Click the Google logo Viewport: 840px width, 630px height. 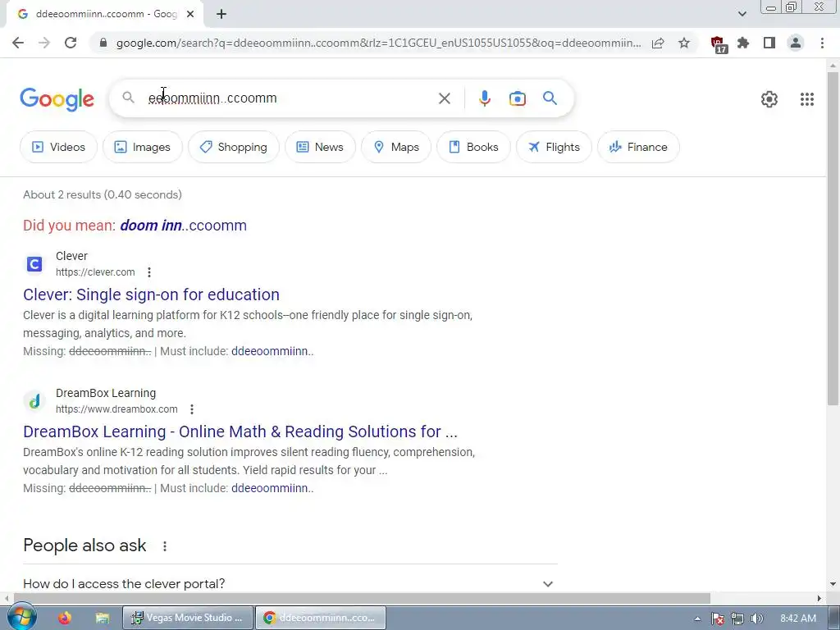tap(57, 99)
